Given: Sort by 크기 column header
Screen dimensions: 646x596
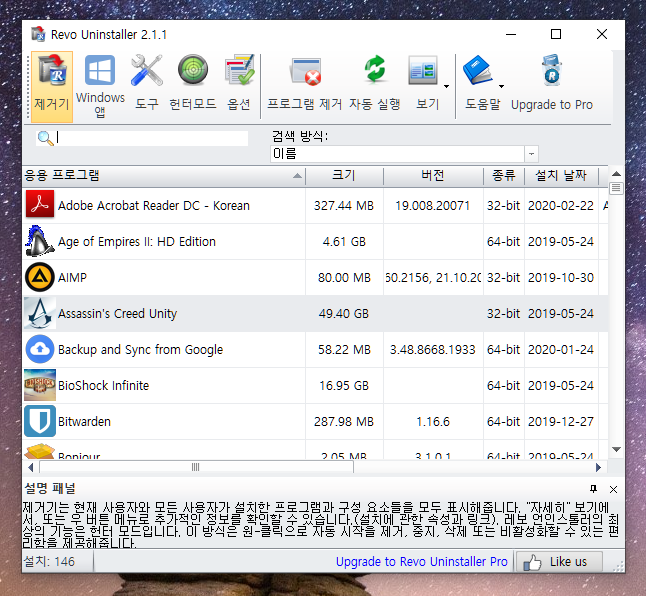Looking at the screenshot, I should 344,175.
